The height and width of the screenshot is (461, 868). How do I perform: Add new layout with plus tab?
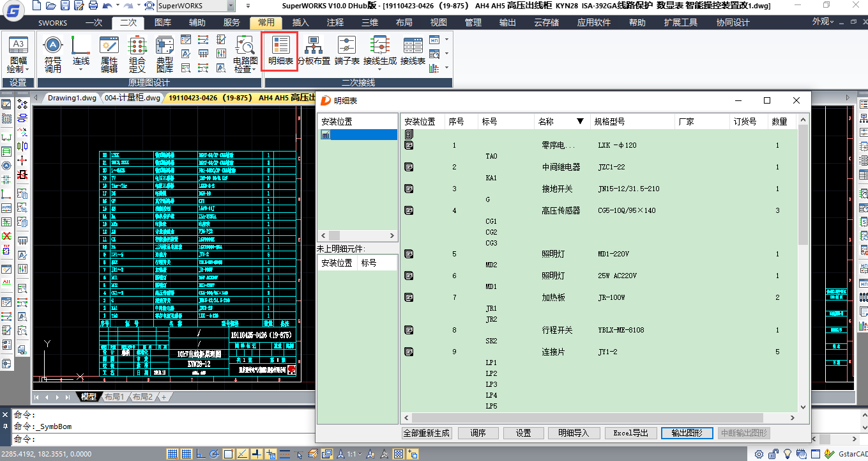click(x=164, y=397)
